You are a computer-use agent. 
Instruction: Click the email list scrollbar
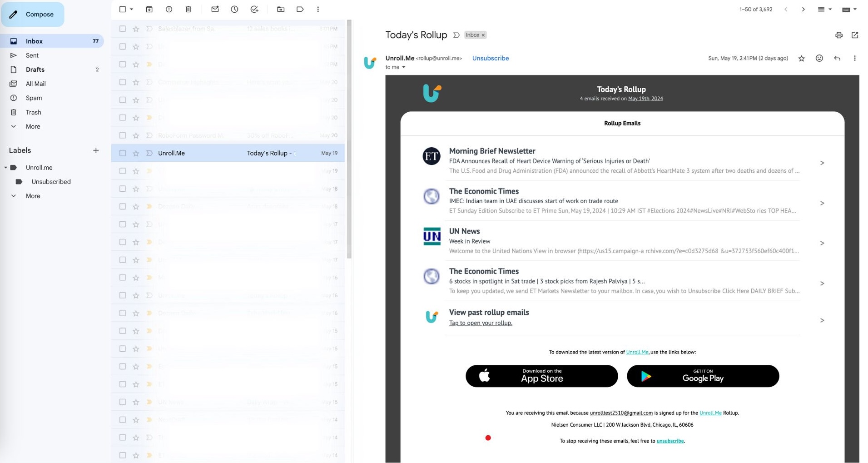(349, 139)
